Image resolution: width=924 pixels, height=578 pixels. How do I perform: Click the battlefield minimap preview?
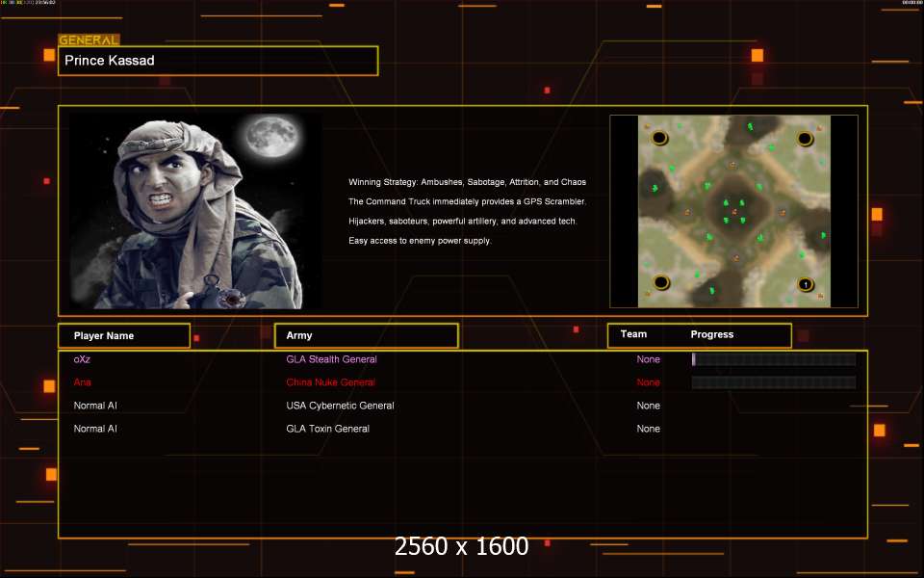click(x=733, y=211)
